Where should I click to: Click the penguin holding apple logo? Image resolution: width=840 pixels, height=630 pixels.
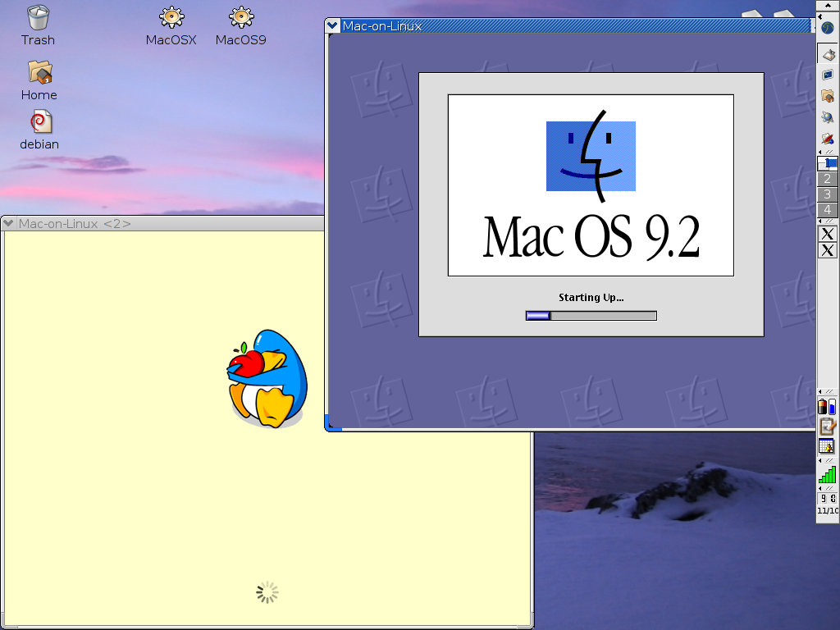tap(267, 379)
